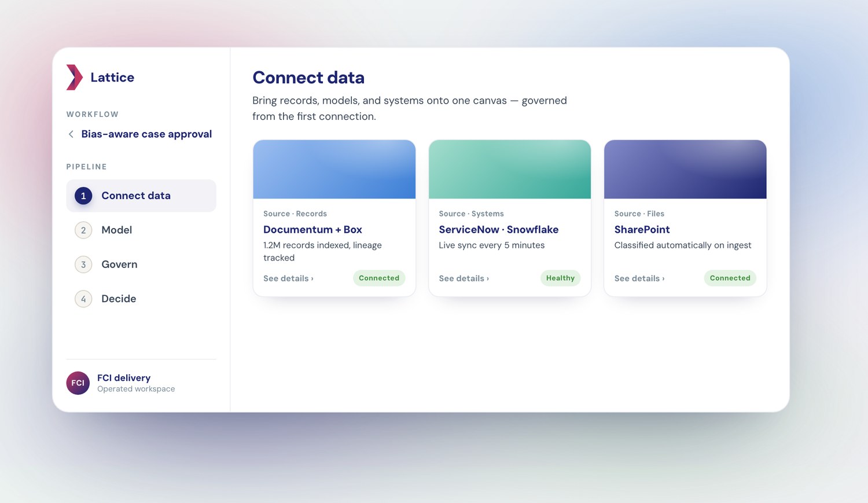
Task: Click 'Classified automatically on ingest' text
Action: coord(683,245)
